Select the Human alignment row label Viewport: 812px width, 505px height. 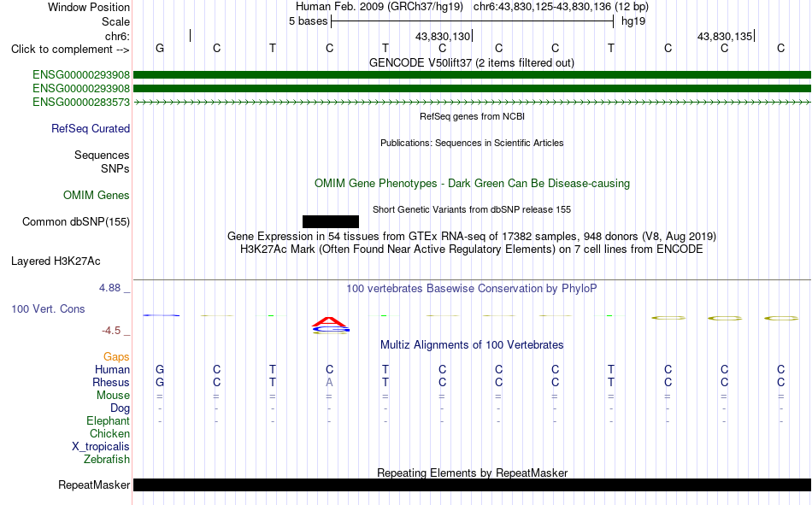tap(112, 369)
